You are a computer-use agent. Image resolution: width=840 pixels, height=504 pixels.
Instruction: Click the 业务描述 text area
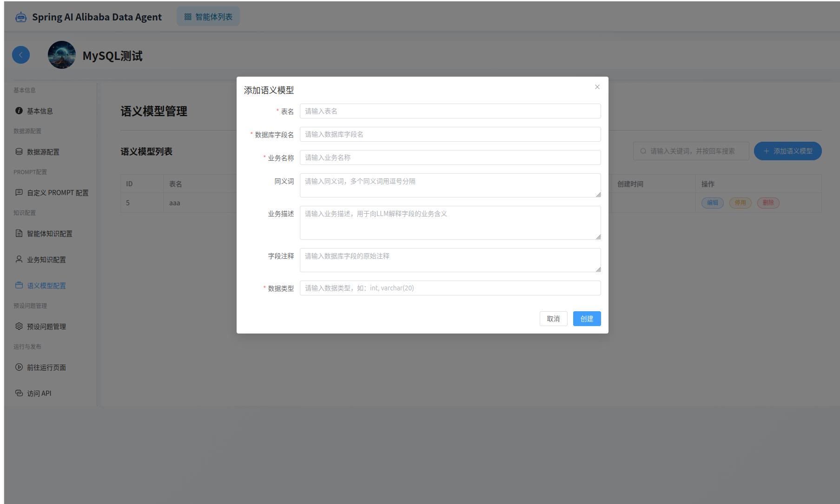pos(450,223)
